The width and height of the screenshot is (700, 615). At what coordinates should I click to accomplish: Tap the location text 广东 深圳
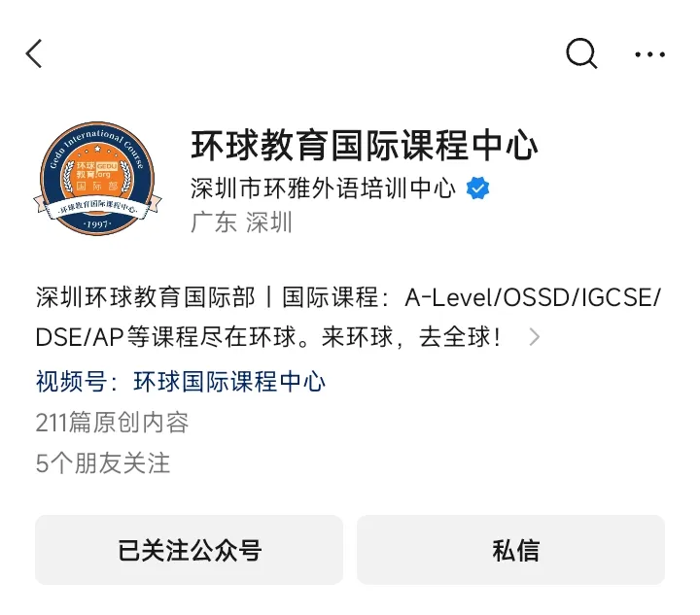pyautogui.click(x=241, y=222)
